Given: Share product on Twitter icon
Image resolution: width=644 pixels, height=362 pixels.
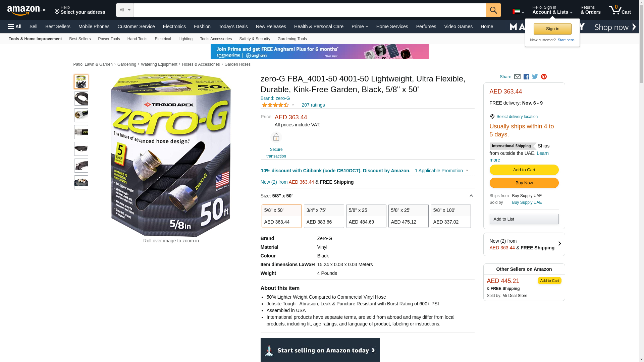Looking at the screenshot, I should pyautogui.click(x=535, y=77).
